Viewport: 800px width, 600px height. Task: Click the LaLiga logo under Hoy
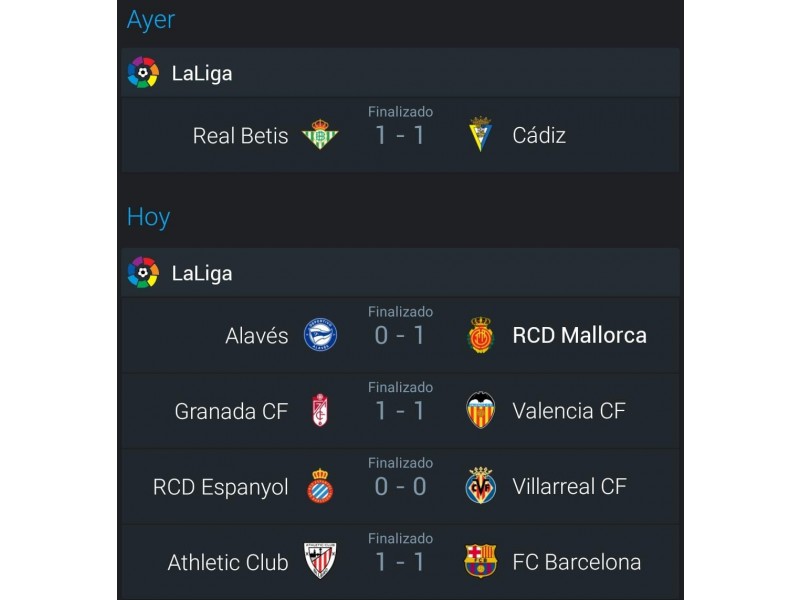pos(143,272)
